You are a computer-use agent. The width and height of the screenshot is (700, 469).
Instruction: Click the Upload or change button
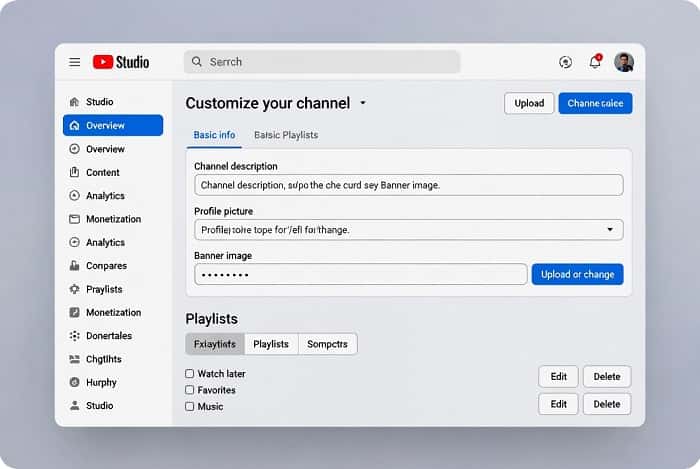pyautogui.click(x=577, y=274)
